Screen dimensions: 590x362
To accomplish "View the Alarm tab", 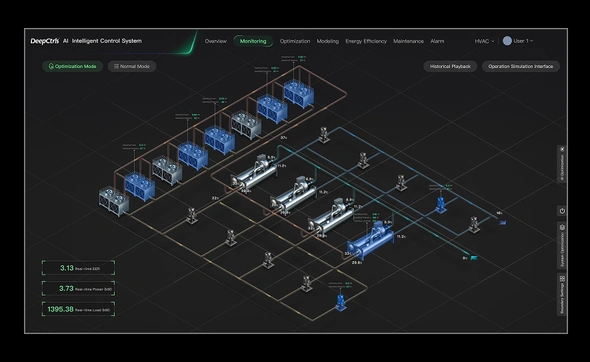I will coord(437,41).
